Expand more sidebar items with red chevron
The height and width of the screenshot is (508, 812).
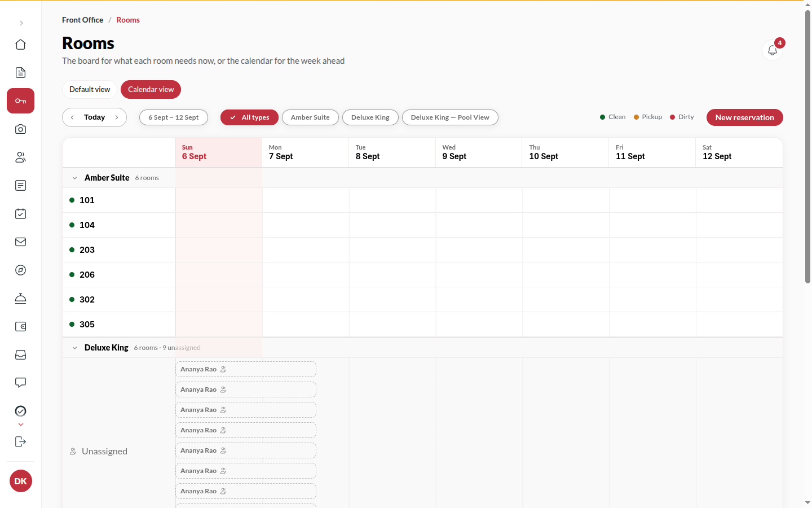21,424
